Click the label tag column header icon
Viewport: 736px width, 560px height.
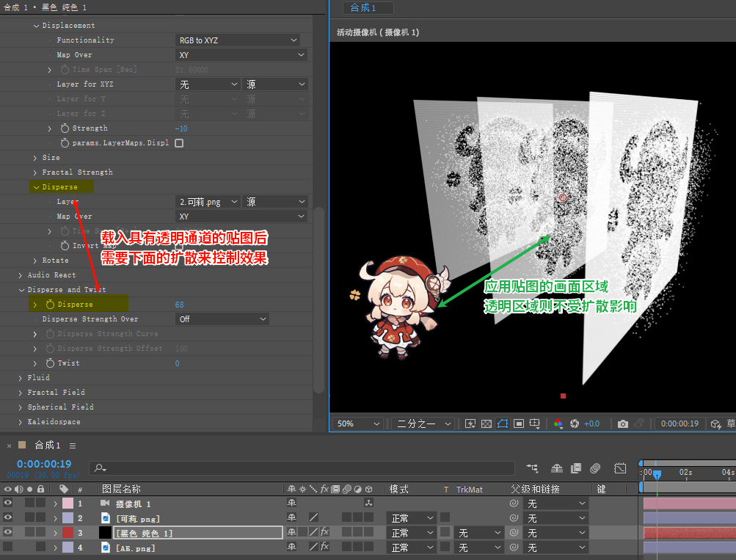pyautogui.click(x=64, y=489)
